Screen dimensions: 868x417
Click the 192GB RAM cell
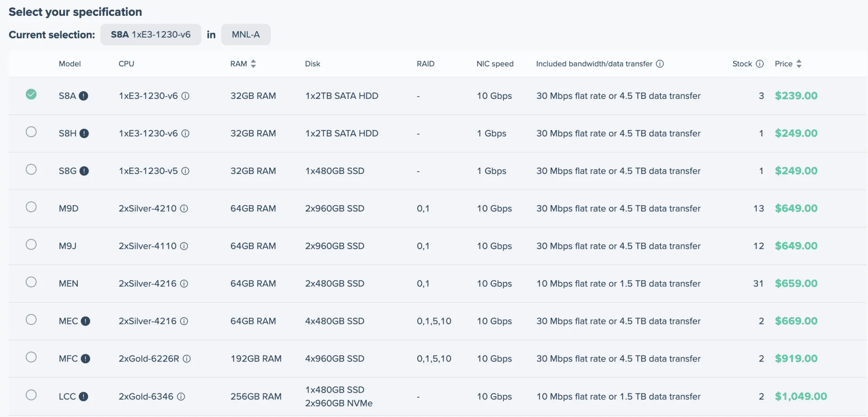(x=256, y=359)
